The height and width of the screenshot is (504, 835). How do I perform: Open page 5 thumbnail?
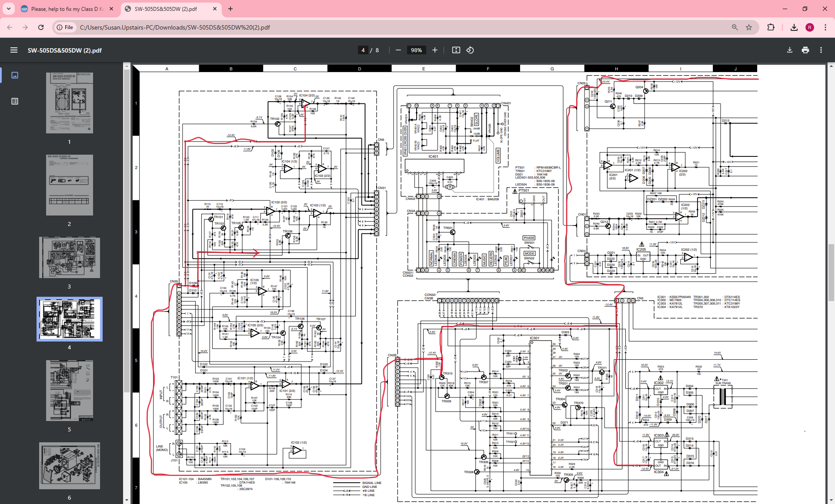(70, 391)
